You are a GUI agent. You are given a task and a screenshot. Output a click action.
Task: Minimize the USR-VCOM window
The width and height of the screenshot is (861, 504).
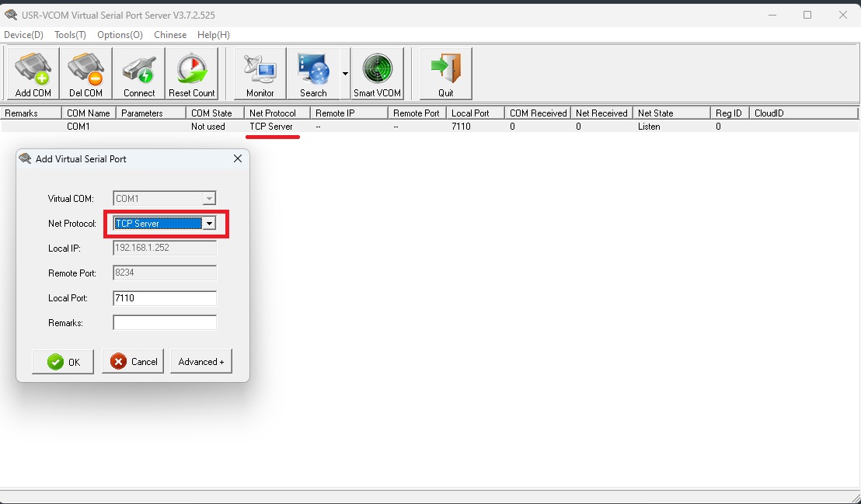[772, 15]
